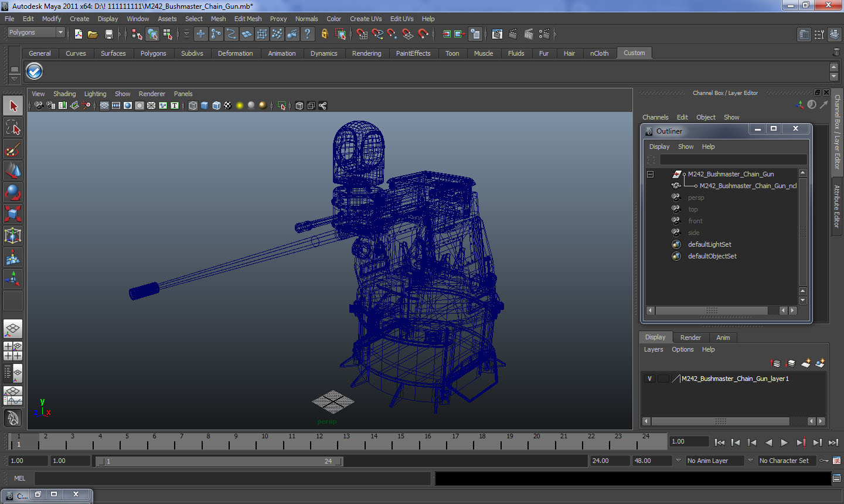Click play forwards button
This screenshot has height=504, width=844.
click(784, 443)
